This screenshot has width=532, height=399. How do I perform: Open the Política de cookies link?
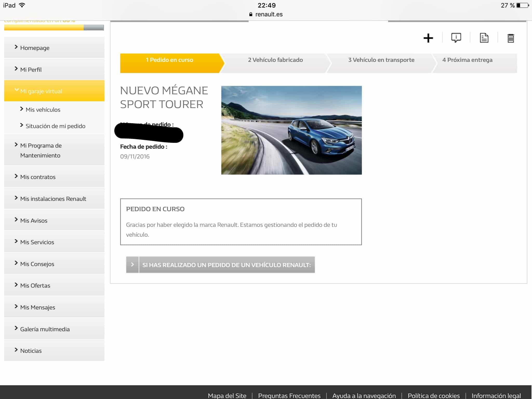434,395
